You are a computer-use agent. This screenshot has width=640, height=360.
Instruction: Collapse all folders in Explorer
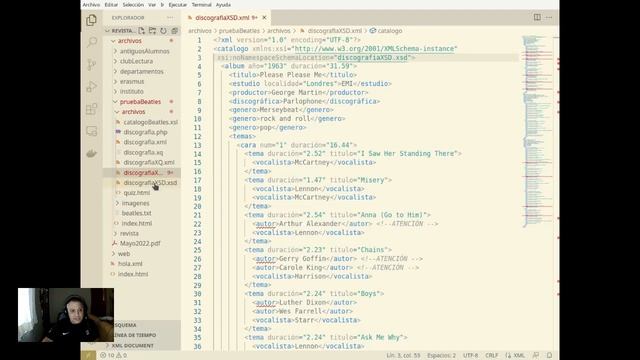coord(174,31)
